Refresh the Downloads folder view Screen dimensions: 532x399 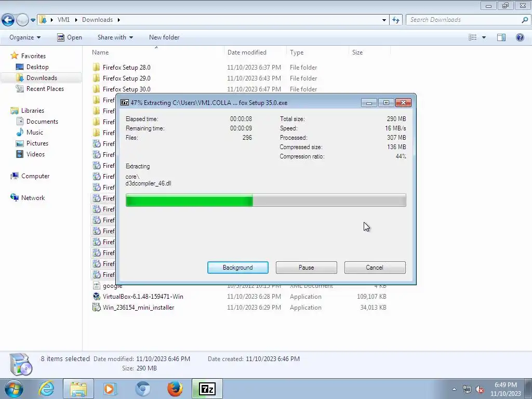(396, 20)
